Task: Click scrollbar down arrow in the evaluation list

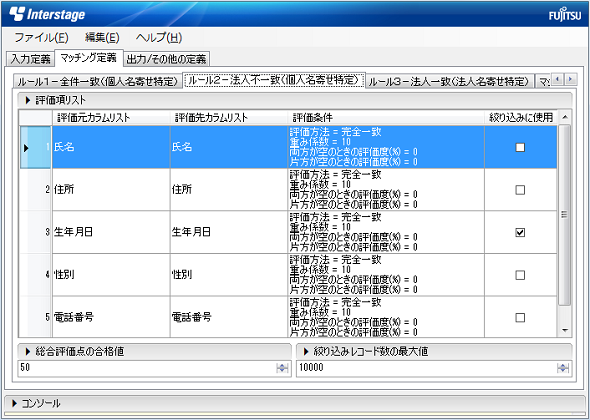Action: click(564, 330)
